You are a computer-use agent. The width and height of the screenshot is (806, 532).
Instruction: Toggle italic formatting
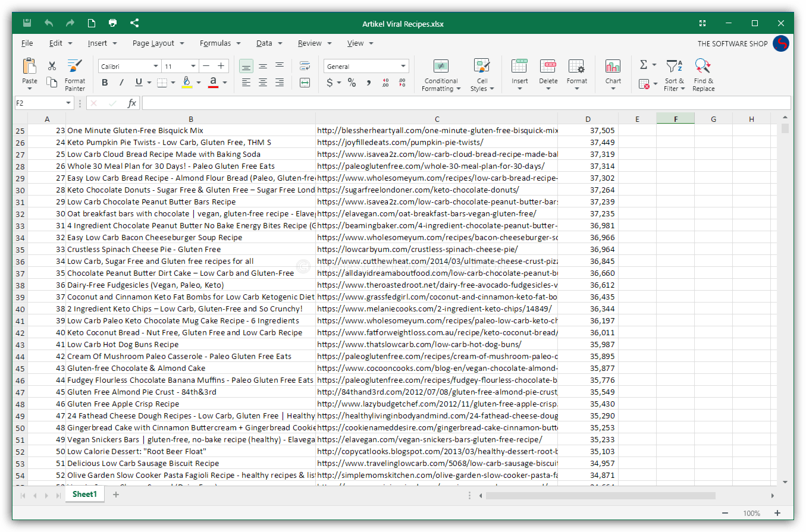[x=122, y=83]
